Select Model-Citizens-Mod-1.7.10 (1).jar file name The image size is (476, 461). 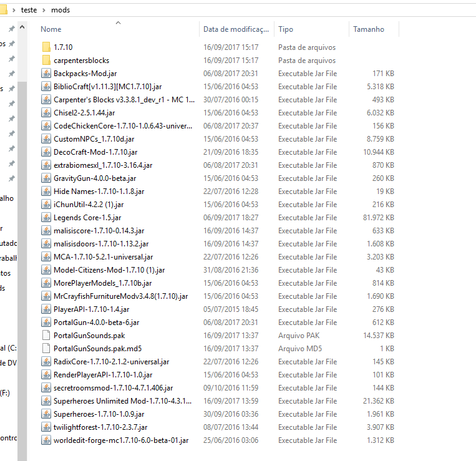109,270
